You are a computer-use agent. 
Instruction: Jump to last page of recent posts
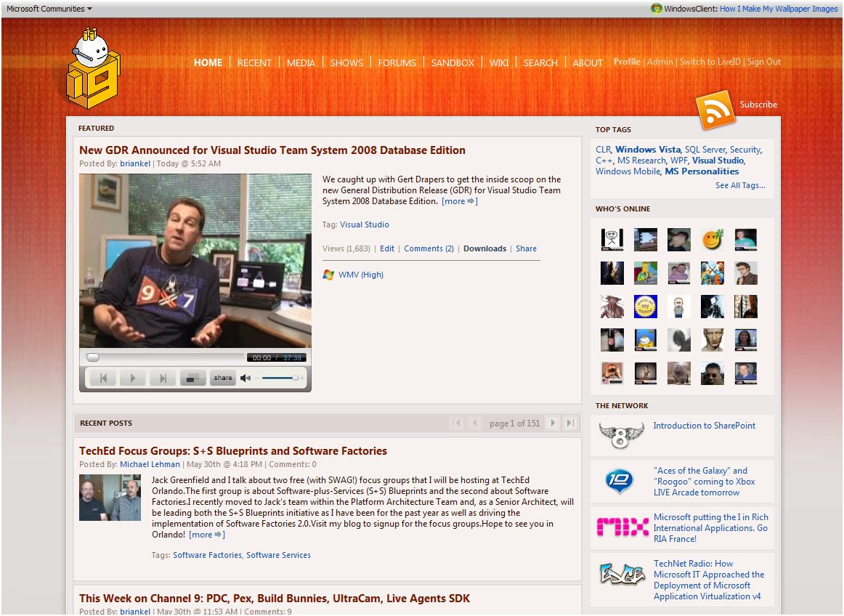coord(571,423)
